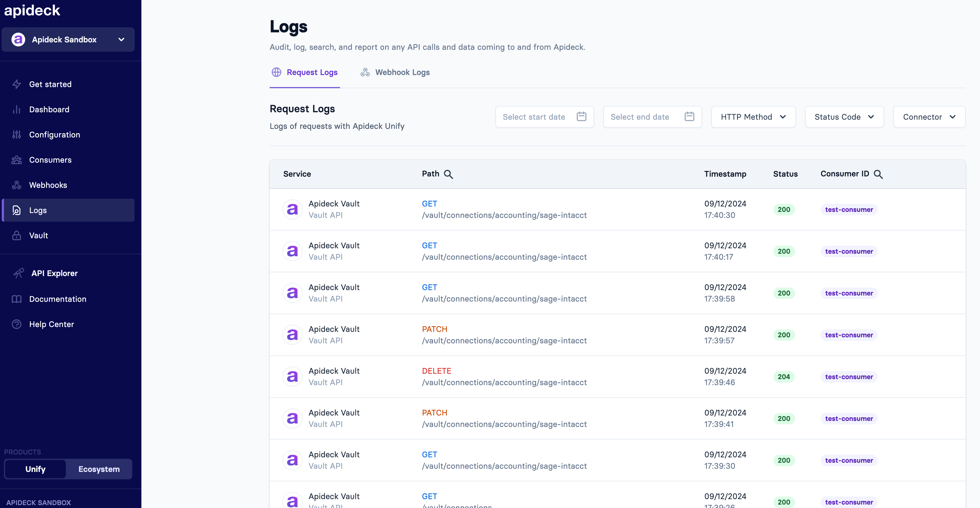Click test-consumer badge in DELETE row
This screenshot has height=508, width=980.
849,377
